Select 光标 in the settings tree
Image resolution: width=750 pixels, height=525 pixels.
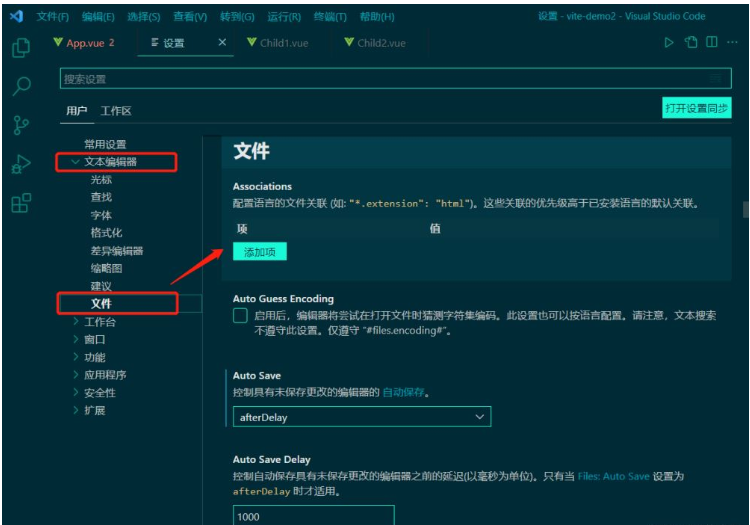point(101,180)
